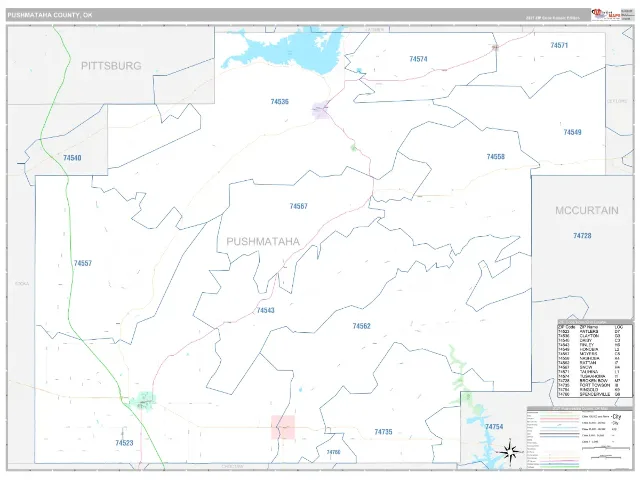Click ZIP code label 74543
Viewport: 640px width, 480px height.
click(x=266, y=310)
